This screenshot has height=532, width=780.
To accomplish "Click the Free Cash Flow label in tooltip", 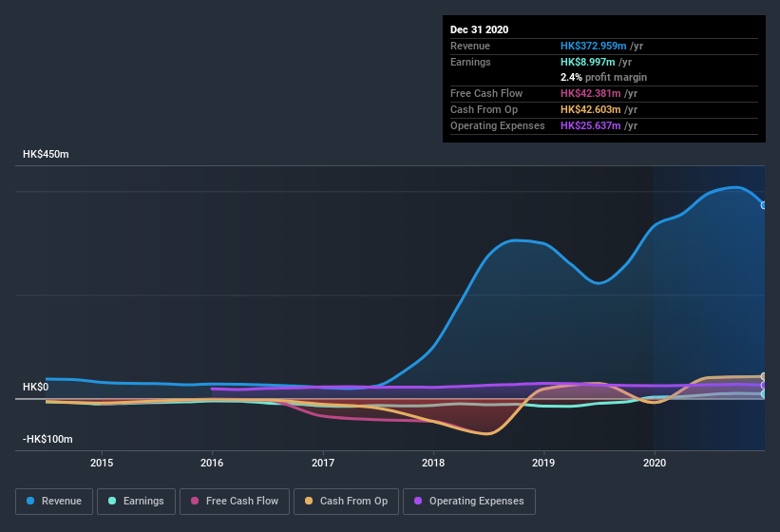I will (486, 93).
